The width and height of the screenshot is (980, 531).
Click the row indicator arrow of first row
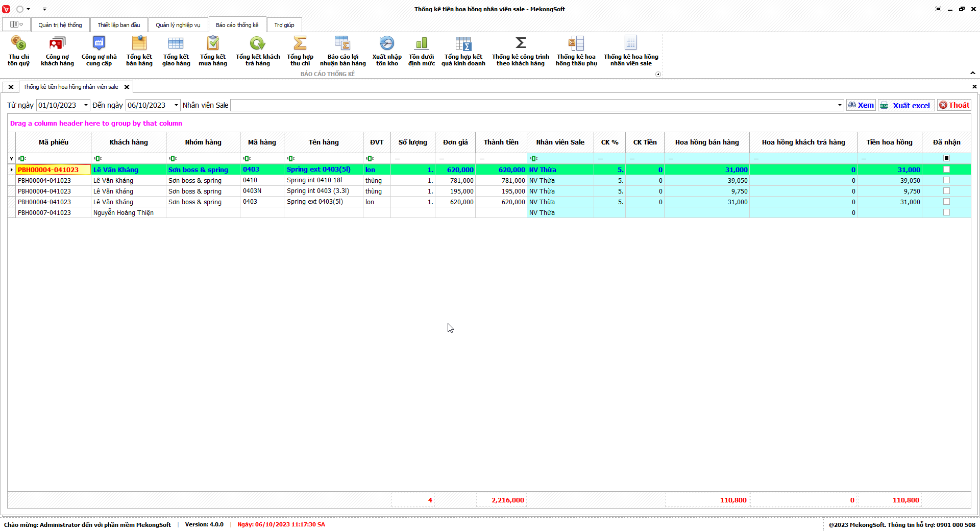11,170
